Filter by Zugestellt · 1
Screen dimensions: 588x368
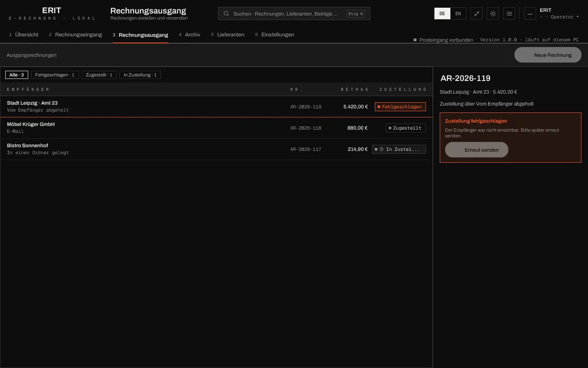pyautogui.click(x=99, y=75)
